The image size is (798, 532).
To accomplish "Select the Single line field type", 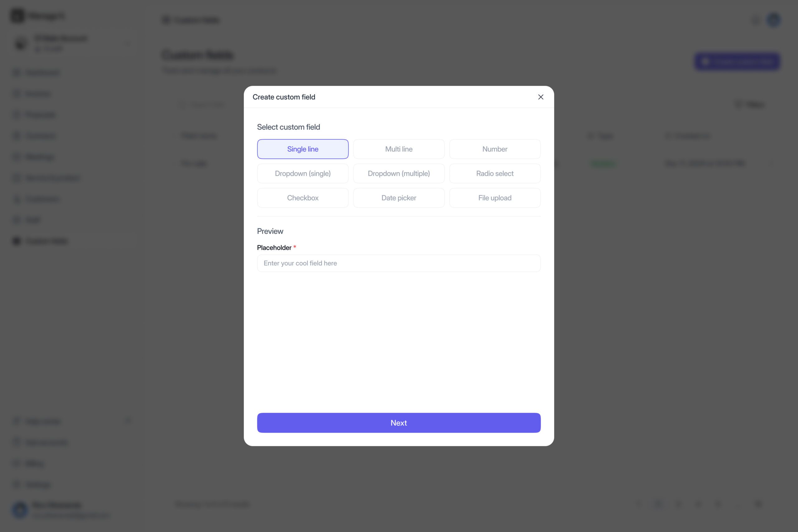I will (x=303, y=149).
